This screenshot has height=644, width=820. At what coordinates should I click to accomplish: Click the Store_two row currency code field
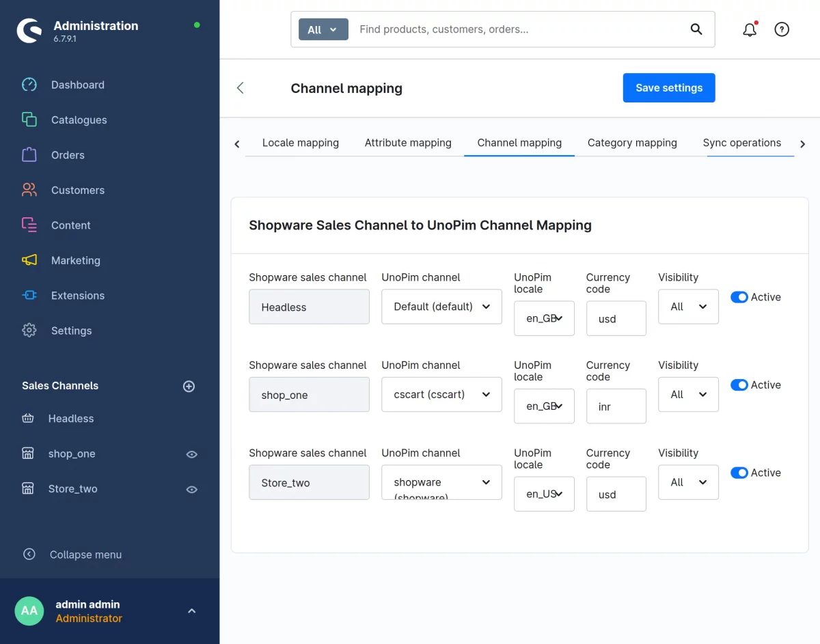[x=616, y=494]
